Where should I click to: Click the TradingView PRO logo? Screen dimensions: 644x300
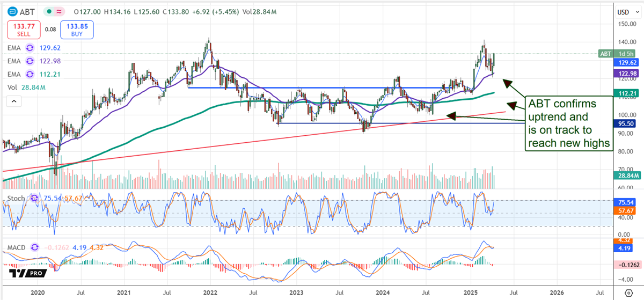click(x=27, y=273)
